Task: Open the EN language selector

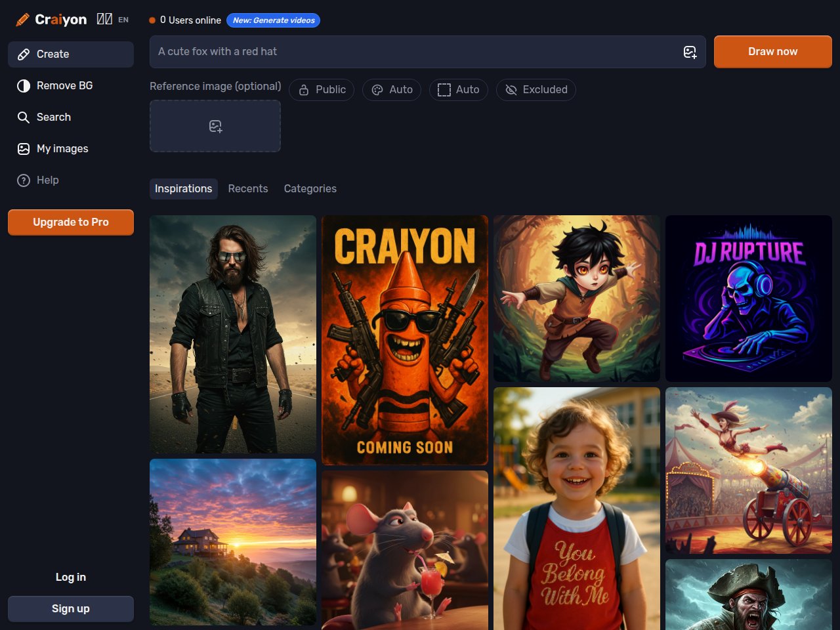Action: [123, 20]
